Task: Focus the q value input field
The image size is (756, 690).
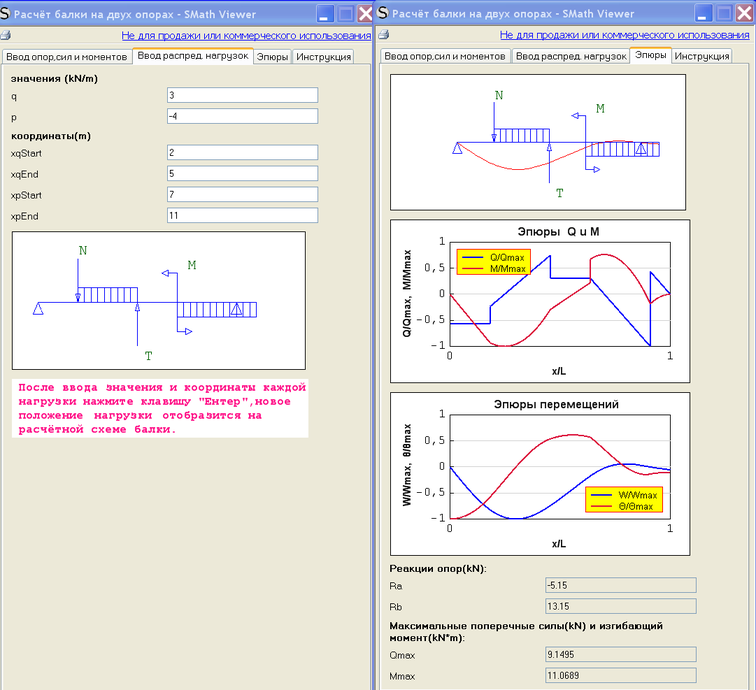Action: (x=242, y=95)
